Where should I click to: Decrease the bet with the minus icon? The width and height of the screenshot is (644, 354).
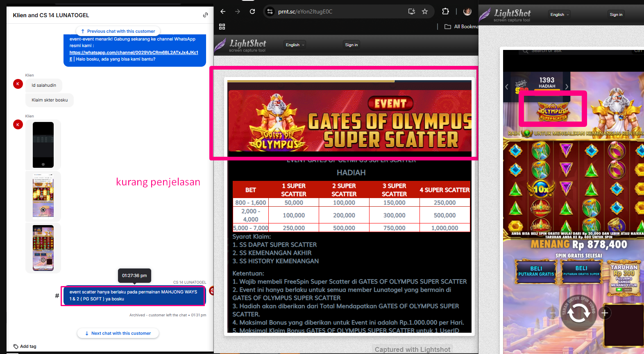tap(552, 313)
